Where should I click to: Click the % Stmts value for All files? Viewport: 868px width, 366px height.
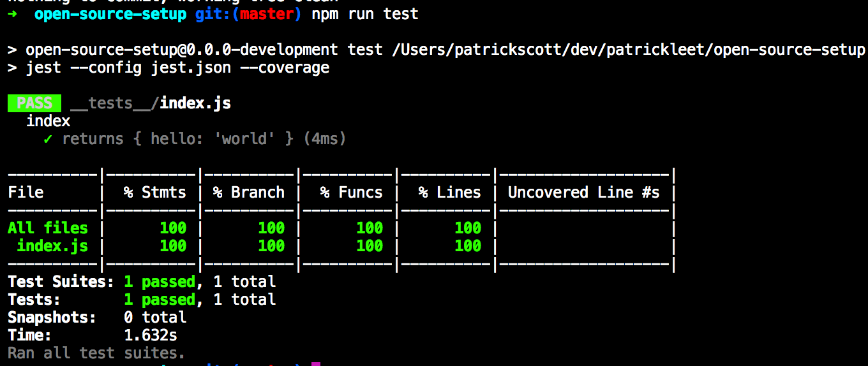(173, 228)
